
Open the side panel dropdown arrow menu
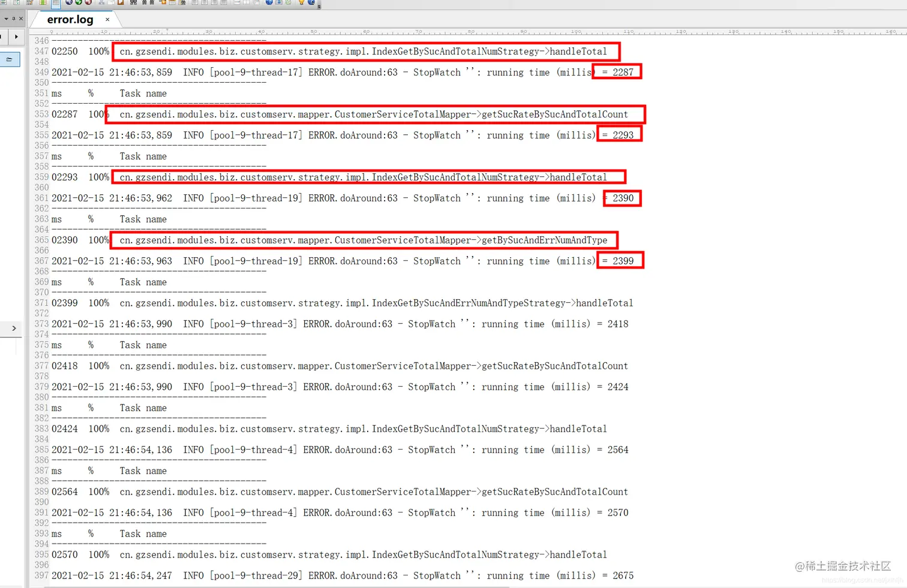pyautogui.click(x=6, y=19)
